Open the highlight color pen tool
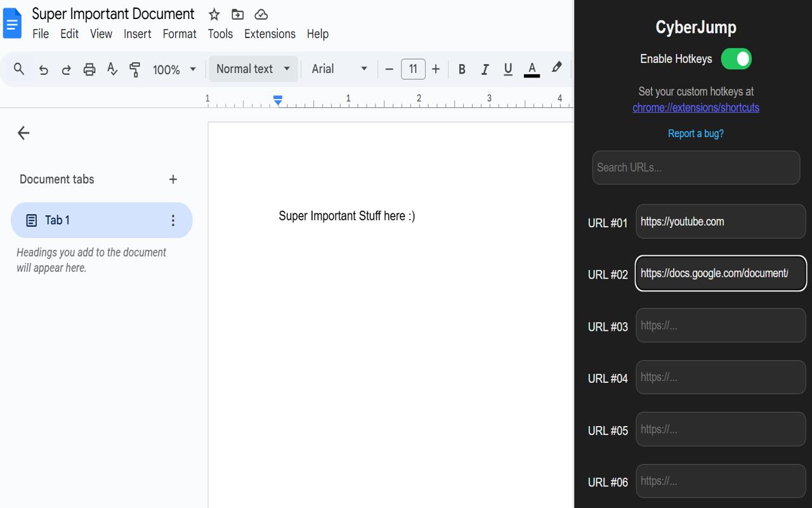Image resolution: width=812 pixels, height=508 pixels. tap(556, 69)
